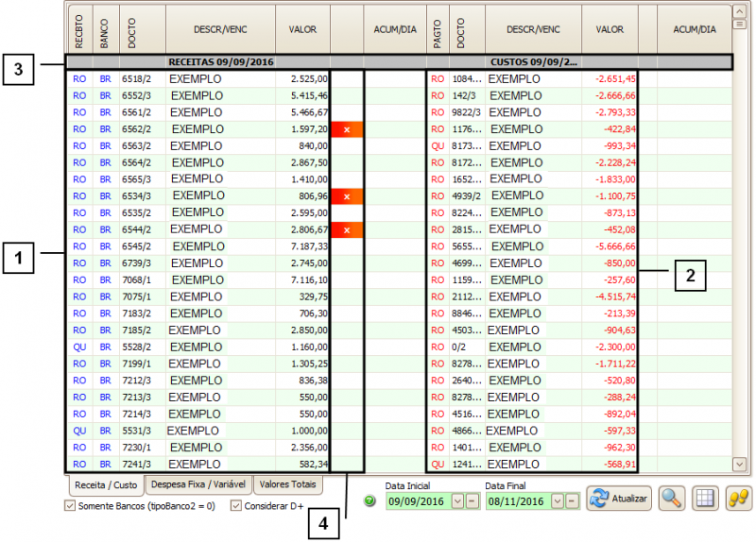Toggle the Somente Bancos checkbox
This screenshot has height=542, width=756.
click(69, 506)
